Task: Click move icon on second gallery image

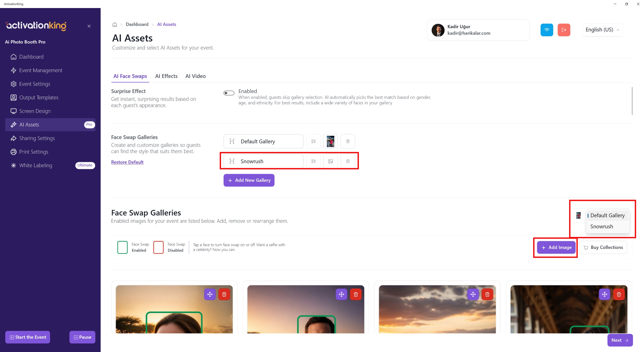Action: [x=341, y=294]
